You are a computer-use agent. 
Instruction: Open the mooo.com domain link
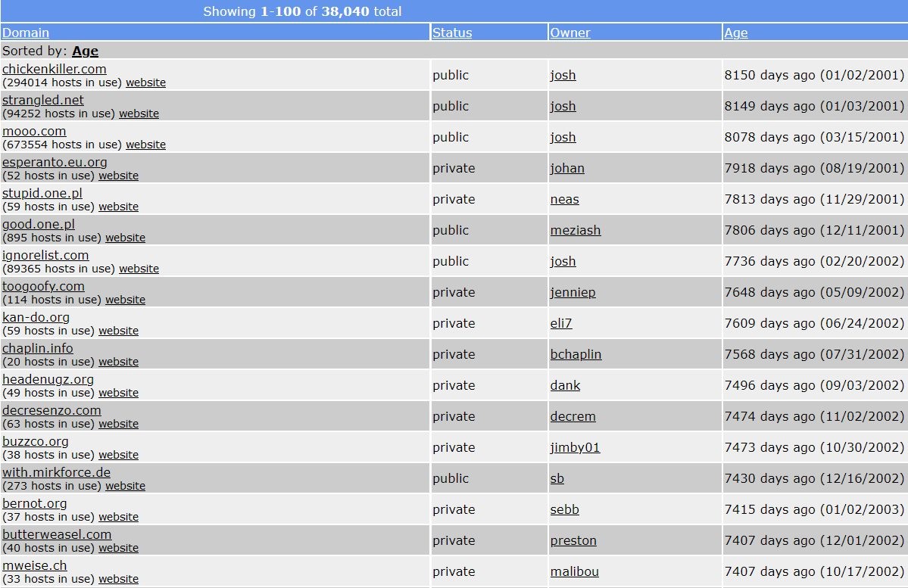(34, 132)
